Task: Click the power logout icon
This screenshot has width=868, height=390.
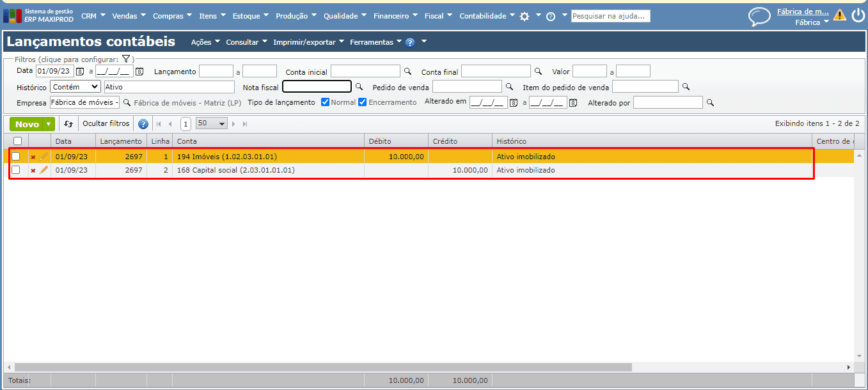Action: (858, 15)
